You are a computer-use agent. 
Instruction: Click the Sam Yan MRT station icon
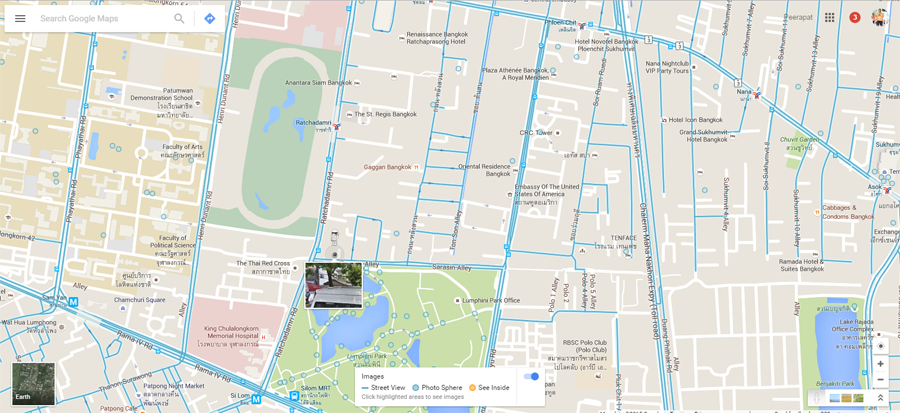click(73, 301)
